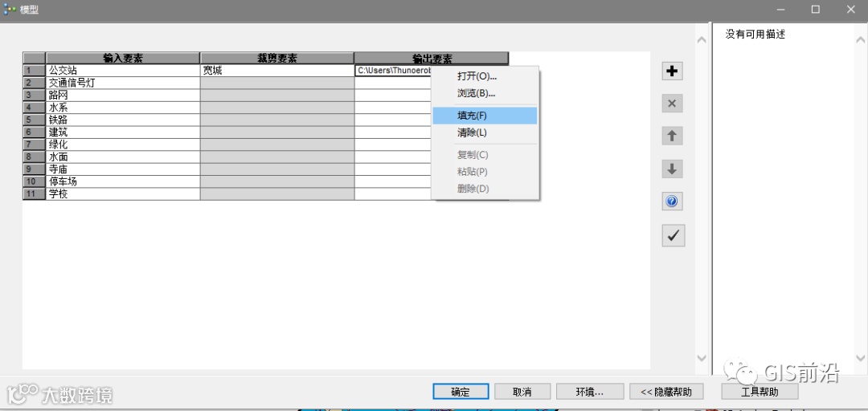This screenshot has height=411, width=868.
Task: Click the clip feature cell in 路网 row
Action: tap(276, 96)
